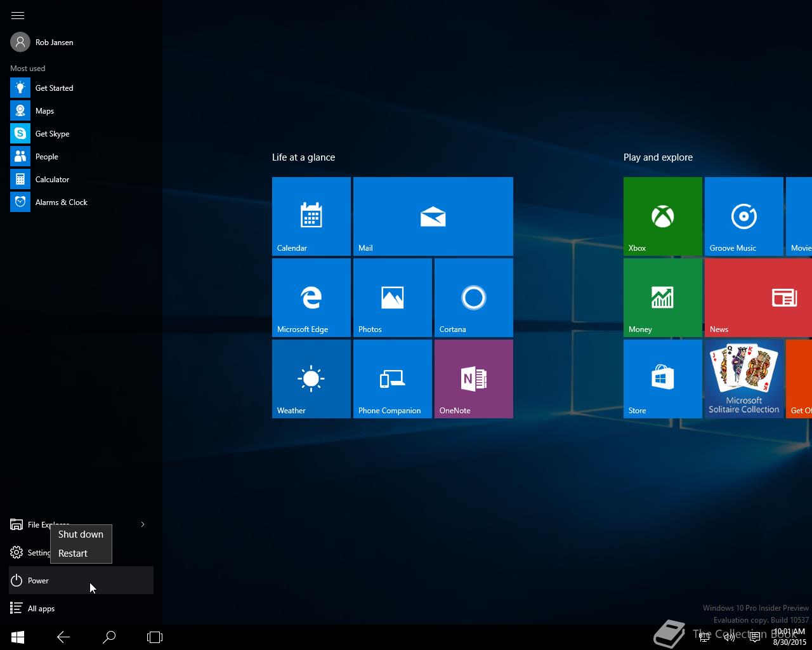Open Microsoft Edge tile
The image size is (812, 650).
(x=311, y=298)
